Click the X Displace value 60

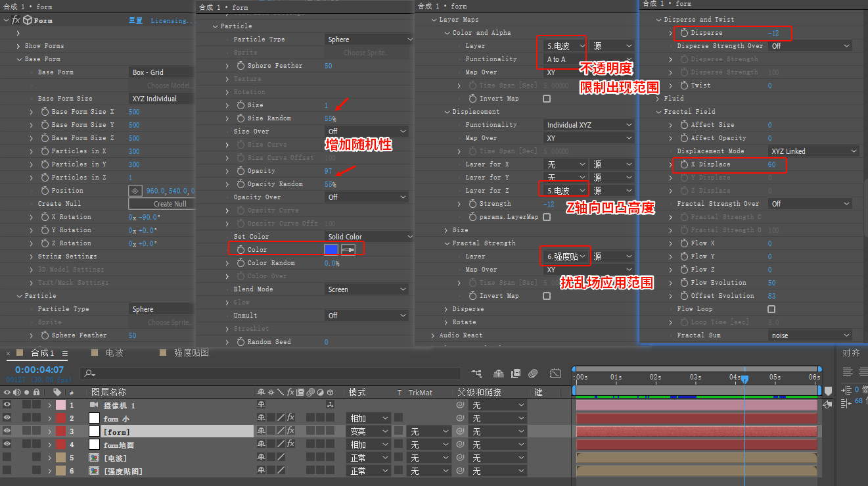[771, 164]
